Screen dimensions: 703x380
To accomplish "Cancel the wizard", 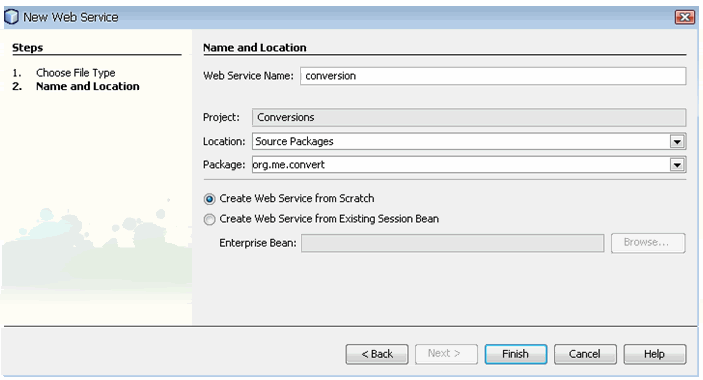I will (x=585, y=354).
